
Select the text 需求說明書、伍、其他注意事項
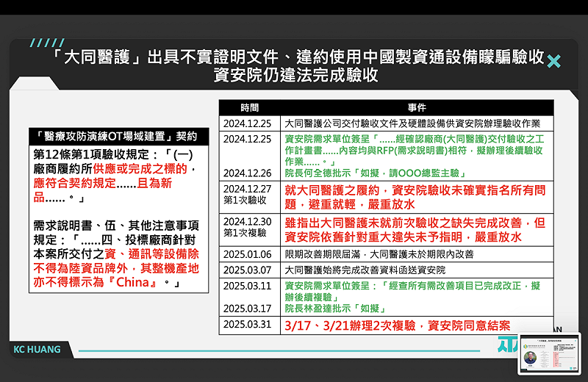[x=116, y=226]
